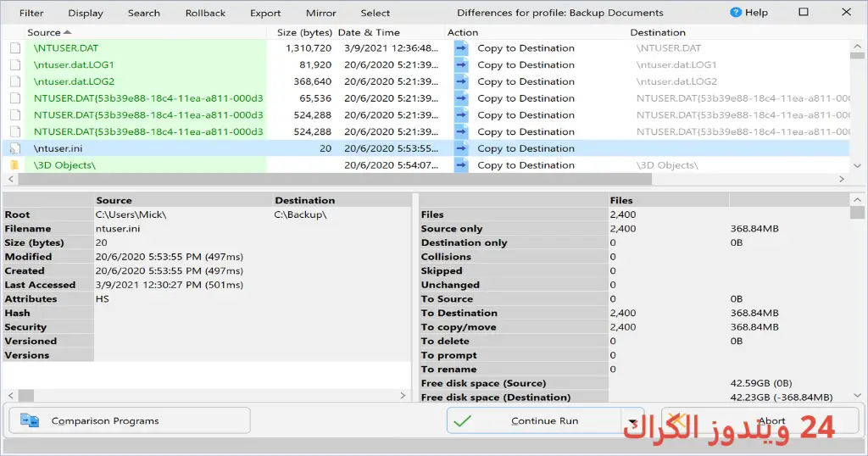Click the Help question mark icon

[x=736, y=12]
